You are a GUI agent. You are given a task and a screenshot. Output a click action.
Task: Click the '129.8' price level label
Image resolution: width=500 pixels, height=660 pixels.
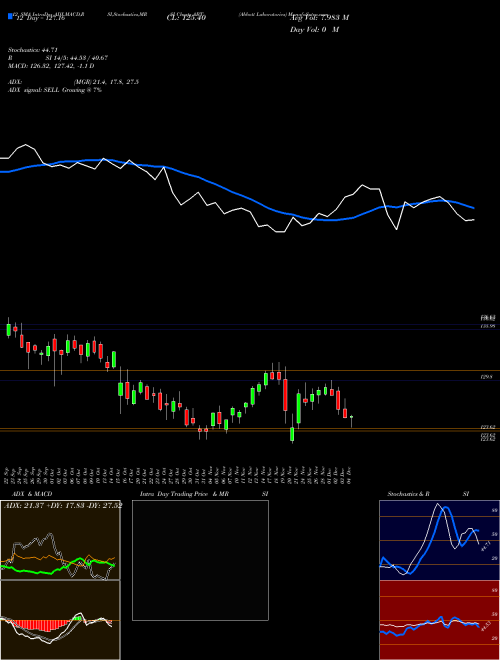click(x=487, y=378)
